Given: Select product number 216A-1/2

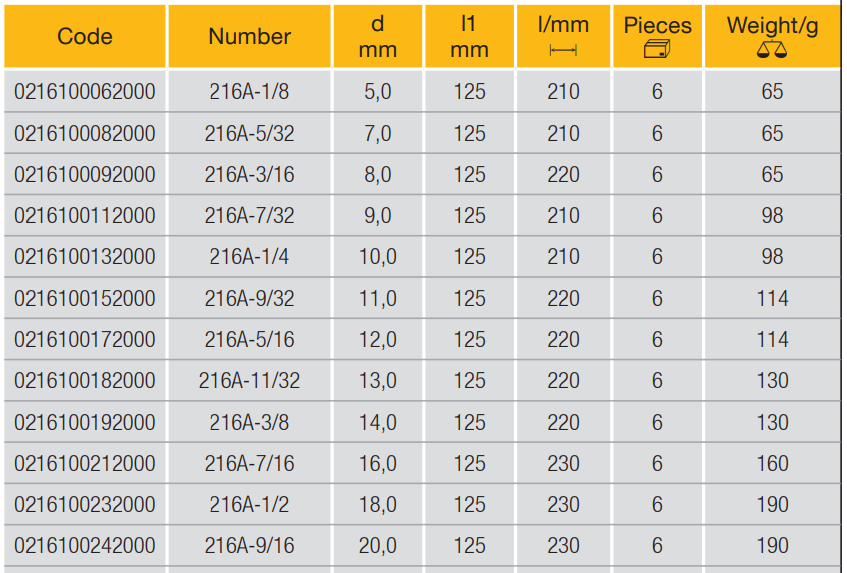Looking at the screenshot, I should coord(249,505).
